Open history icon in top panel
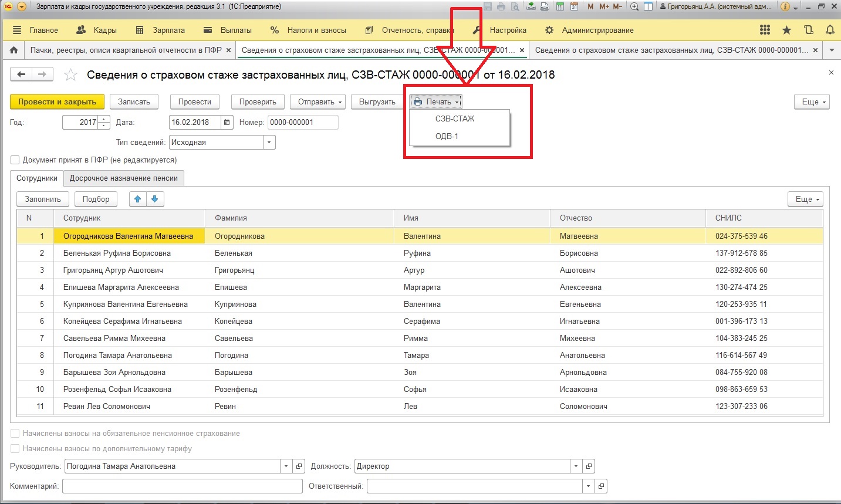 pyautogui.click(x=808, y=30)
